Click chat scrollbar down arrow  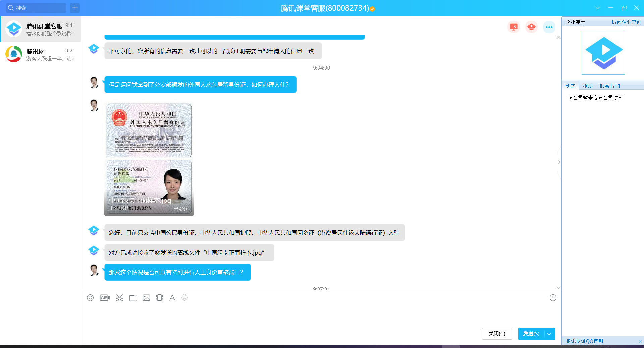558,288
